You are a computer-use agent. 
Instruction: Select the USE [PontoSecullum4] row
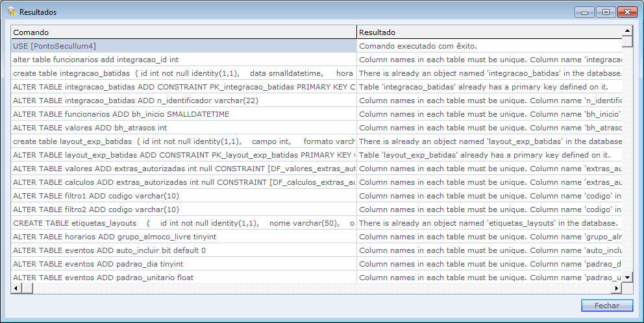(x=183, y=46)
